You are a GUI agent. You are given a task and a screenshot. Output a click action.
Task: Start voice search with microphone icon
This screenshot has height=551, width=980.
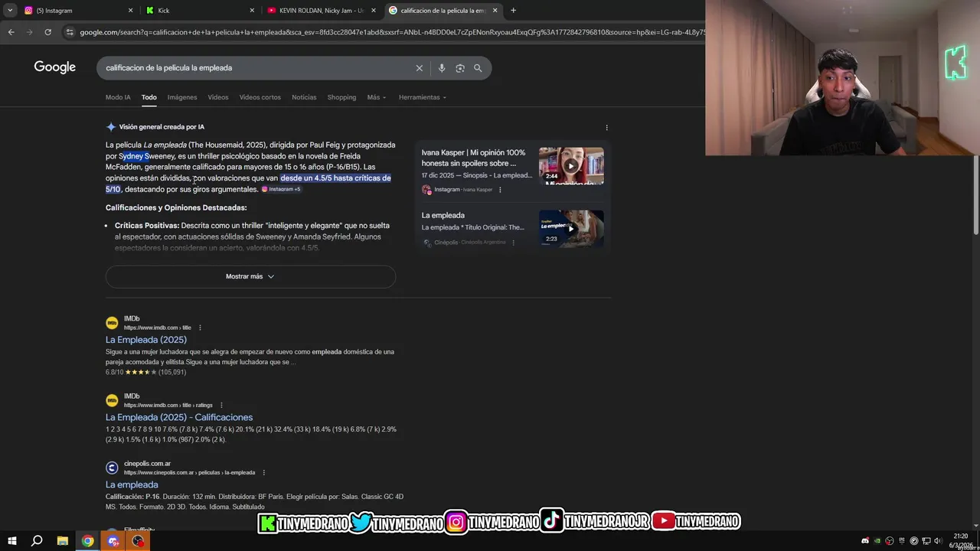point(441,68)
